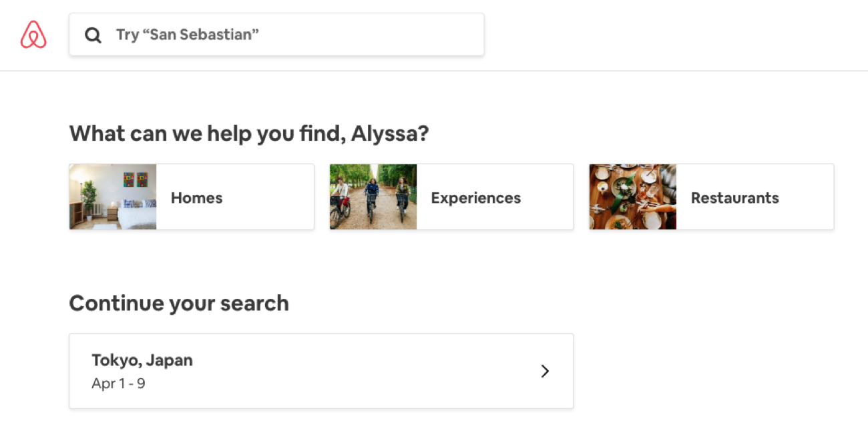Screen dimensions: 868x441
Task: Open the Homes category card
Action: click(192, 197)
